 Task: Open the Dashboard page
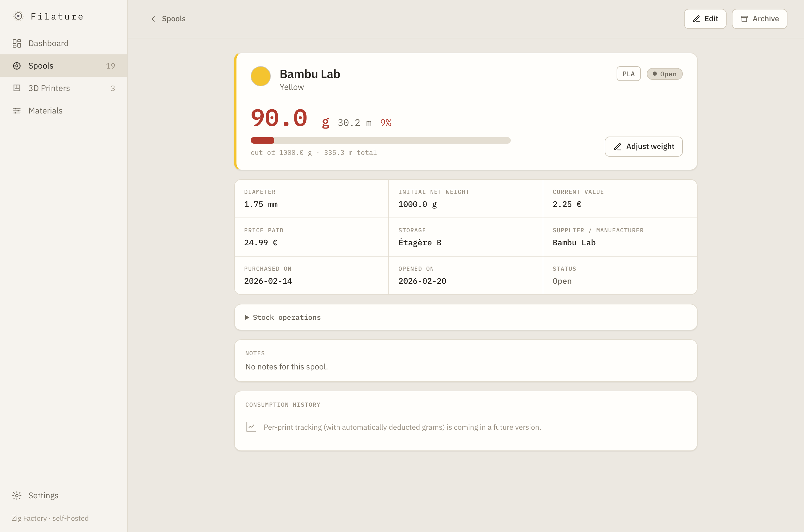64,43
